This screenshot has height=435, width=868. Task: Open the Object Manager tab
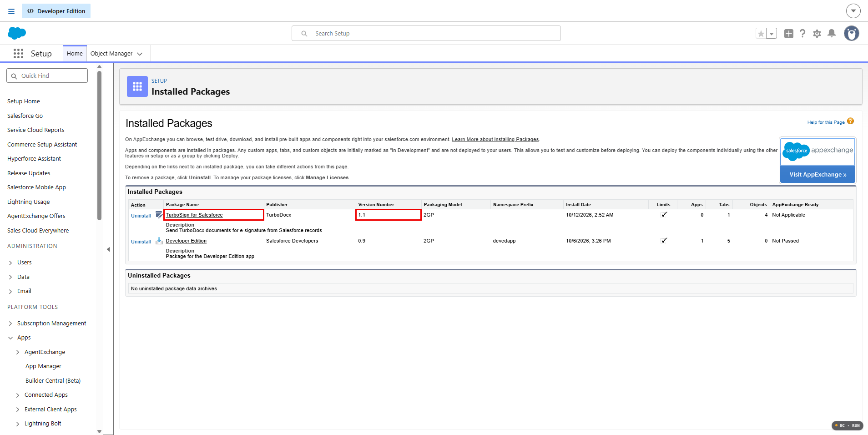tap(111, 54)
